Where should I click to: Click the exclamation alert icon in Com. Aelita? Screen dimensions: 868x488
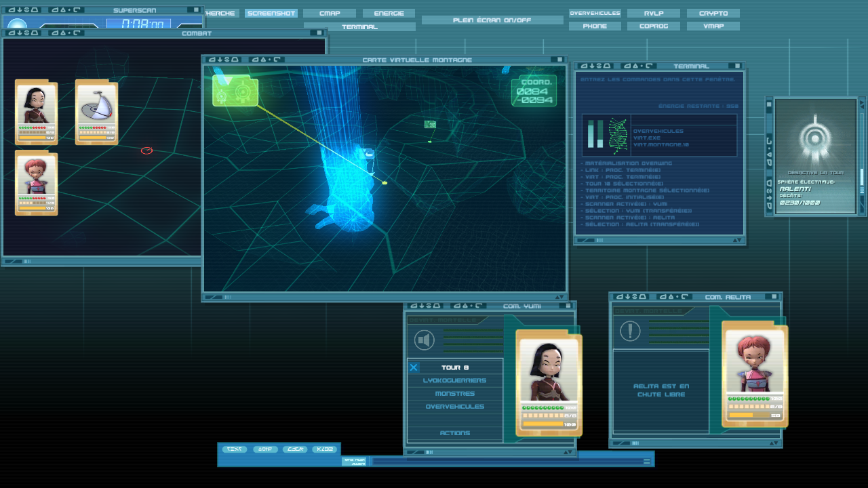tap(631, 331)
